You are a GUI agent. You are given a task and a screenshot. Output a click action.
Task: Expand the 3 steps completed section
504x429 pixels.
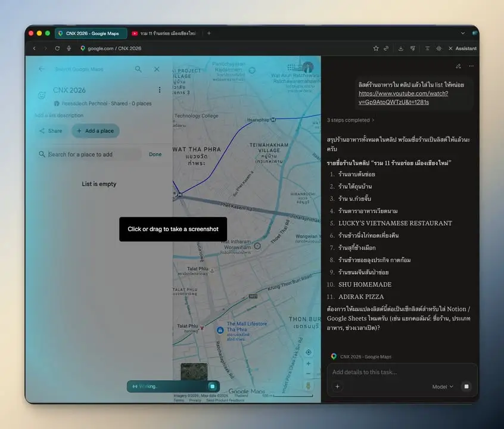[x=351, y=120]
